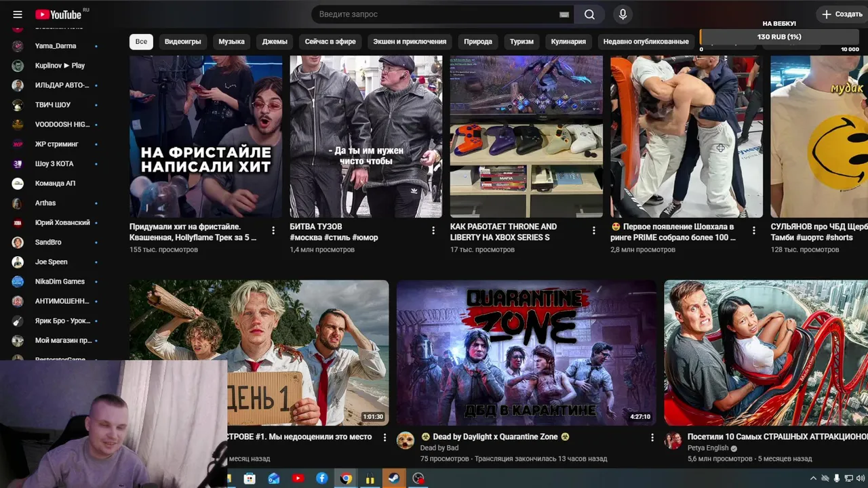Open the on-screen keyboard icon in search
Viewport: 868px width, 488px height.
coord(564,14)
